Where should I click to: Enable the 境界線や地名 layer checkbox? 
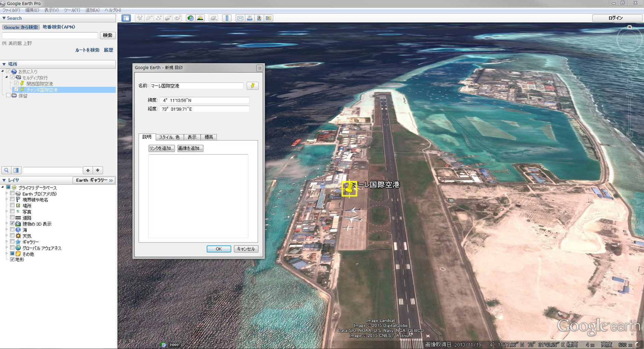click(x=12, y=199)
